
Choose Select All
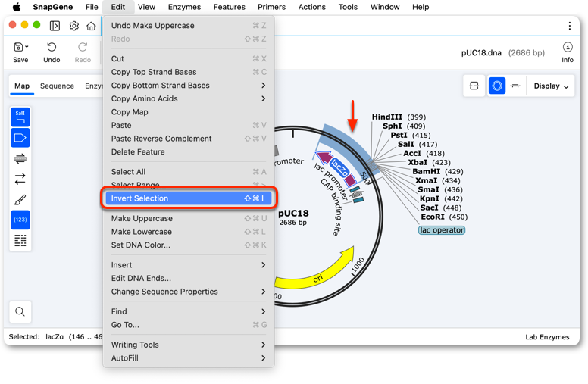pyautogui.click(x=189, y=172)
